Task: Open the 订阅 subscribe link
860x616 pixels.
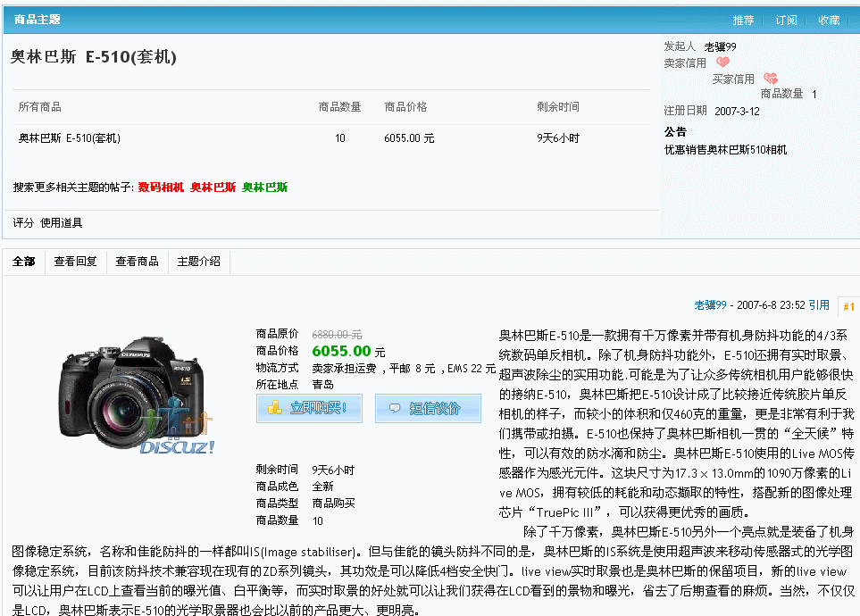Action: (x=786, y=21)
